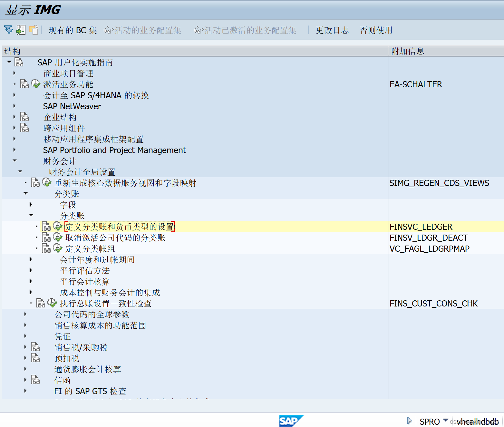Open documentation icon for 取消激活公司代码的分类账
Image resolution: width=504 pixels, height=427 pixels.
[x=46, y=238]
